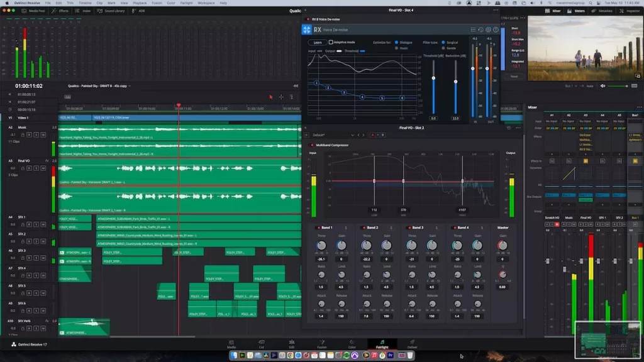Go to the next compressor preset
The height and width of the screenshot is (362, 644).
[x=363, y=135]
